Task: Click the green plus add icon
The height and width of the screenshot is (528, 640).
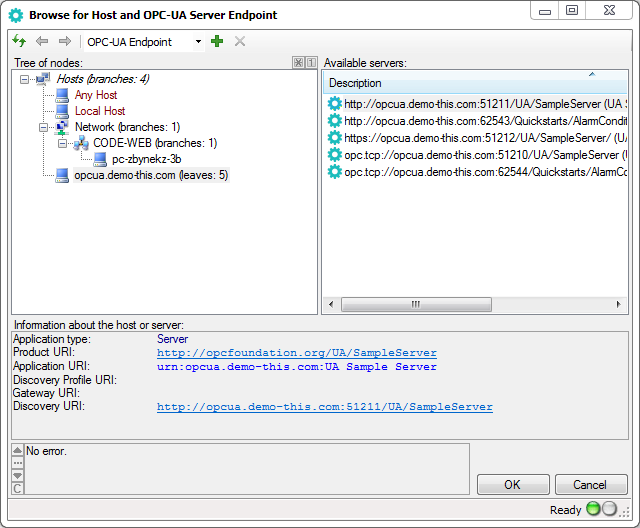Action: 217,41
